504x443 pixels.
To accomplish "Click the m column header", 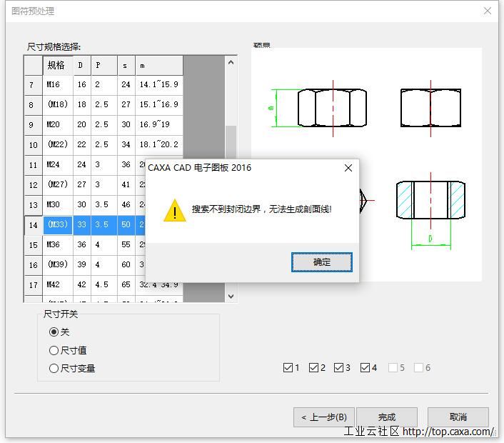I will click(159, 66).
